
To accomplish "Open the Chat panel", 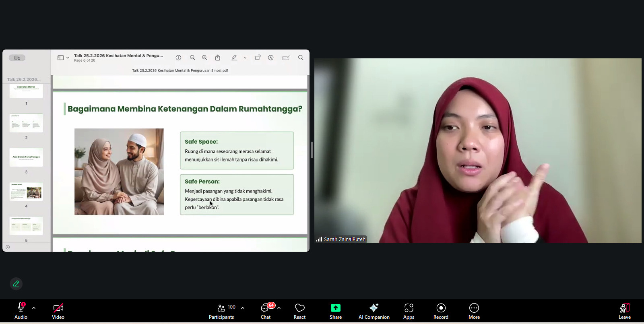I will pyautogui.click(x=266, y=311).
